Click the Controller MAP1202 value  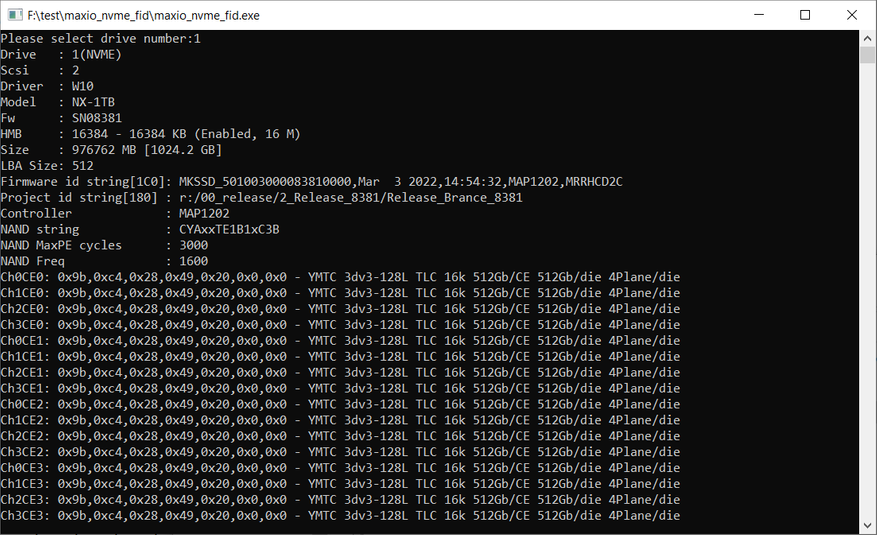(x=204, y=214)
